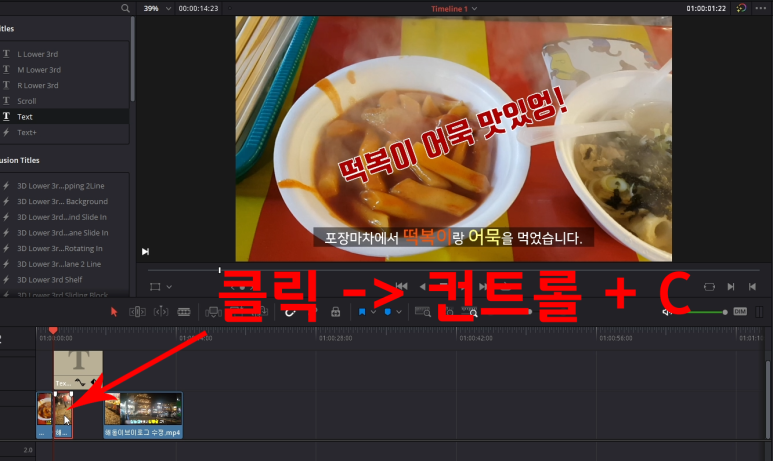The width and height of the screenshot is (773, 461).
Task: Select the viewer Transform overlay icon
Action: pyautogui.click(x=155, y=286)
